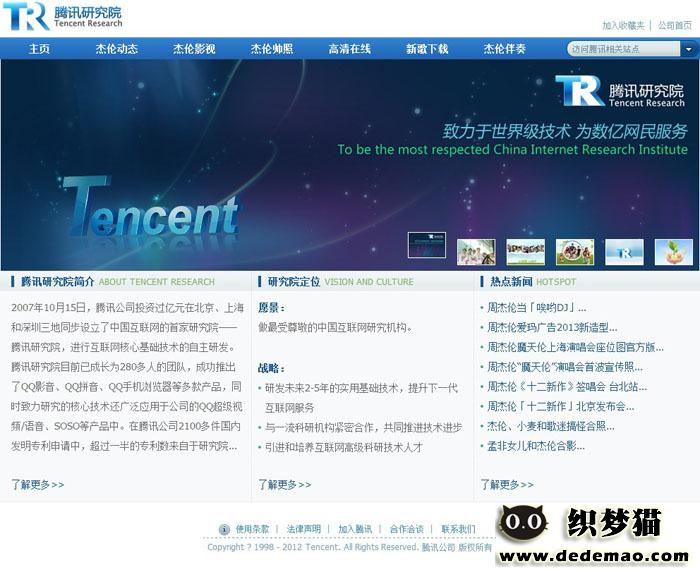This screenshot has height=572, width=700.
Task: Open the 主页 navigation menu item
Action: pos(39,49)
